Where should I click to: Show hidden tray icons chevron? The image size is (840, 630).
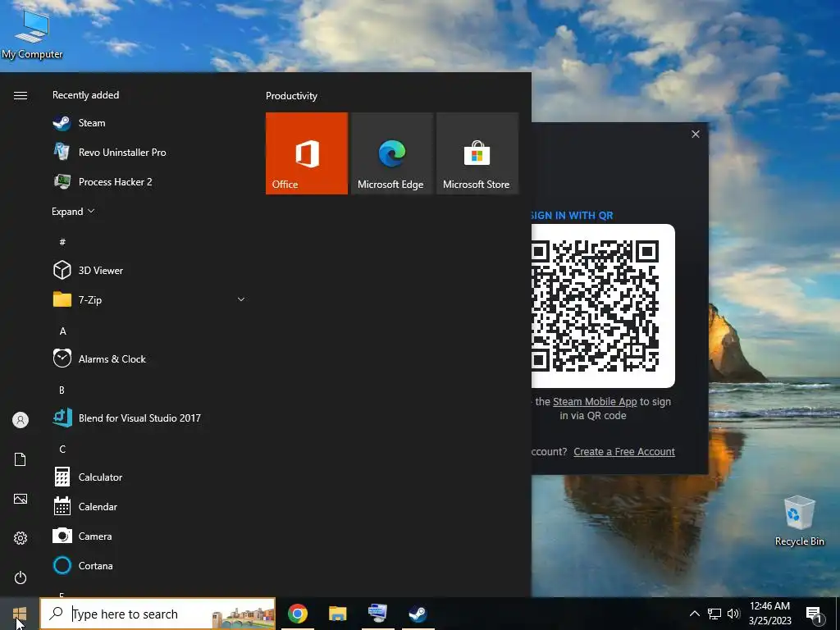tap(694, 614)
